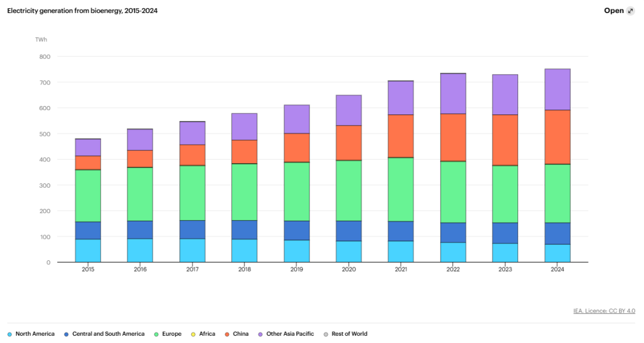Click the 2019 North America light blue segment
644x343 pixels.
click(x=296, y=251)
